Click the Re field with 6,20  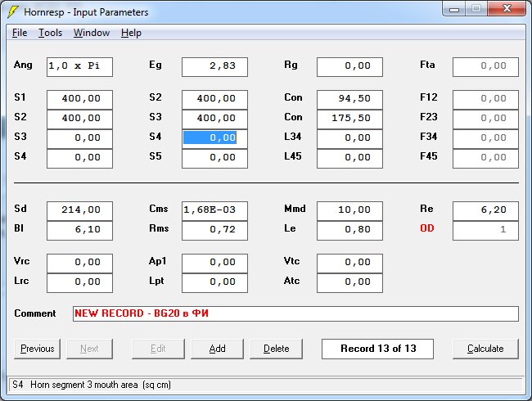[485, 211]
